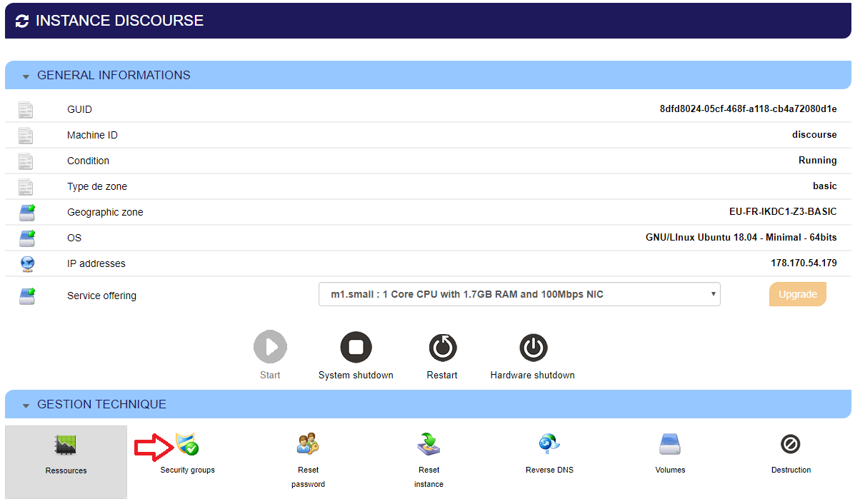This screenshot has width=855, height=504.
Task: Click the Ressources label
Action: (x=66, y=470)
